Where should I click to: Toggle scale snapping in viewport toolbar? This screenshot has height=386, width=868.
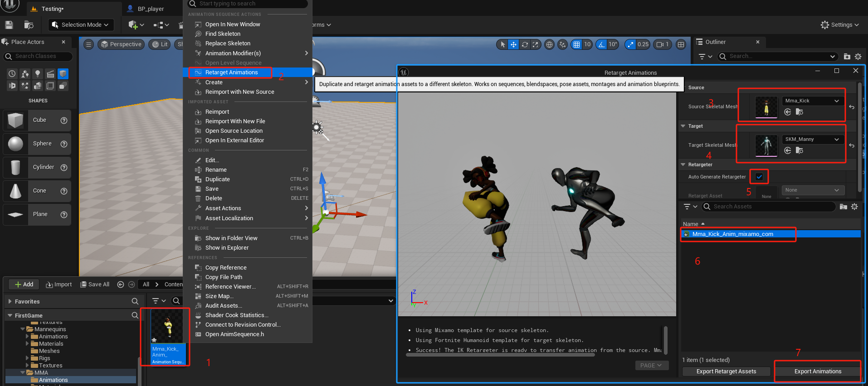pos(630,44)
